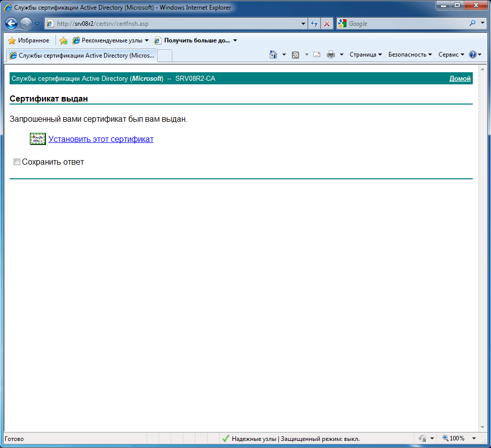Go back with the Back arrow button
The height and width of the screenshot is (448, 491).
click(x=11, y=23)
